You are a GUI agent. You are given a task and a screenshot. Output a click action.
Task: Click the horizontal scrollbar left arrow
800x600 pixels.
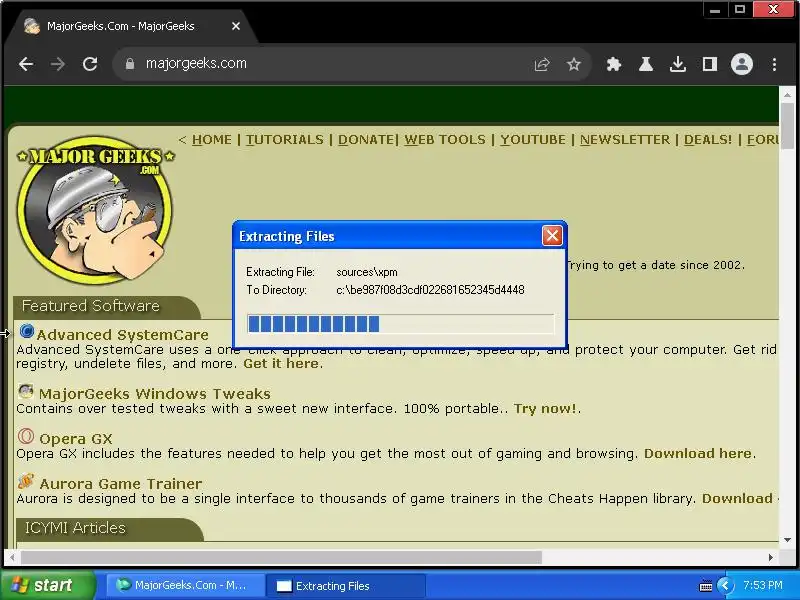(12, 558)
